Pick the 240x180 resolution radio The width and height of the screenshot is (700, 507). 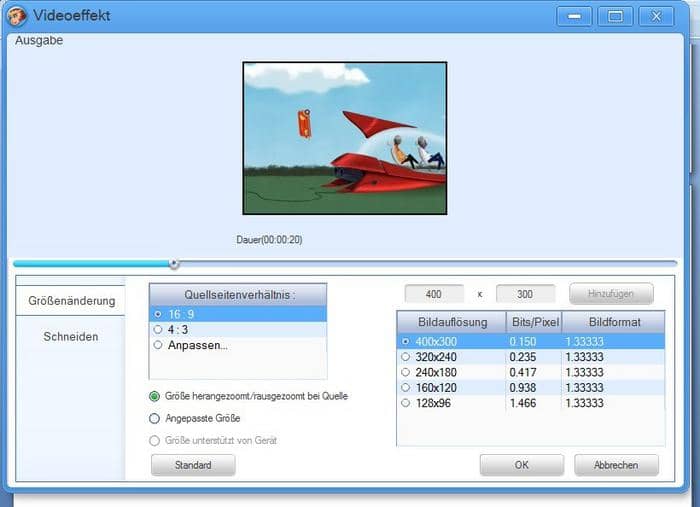(405, 372)
